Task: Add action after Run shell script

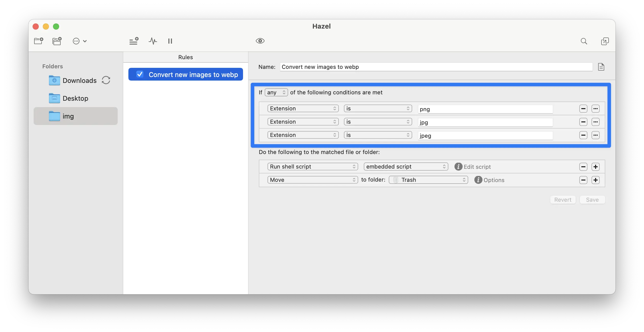Action: [596, 167]
